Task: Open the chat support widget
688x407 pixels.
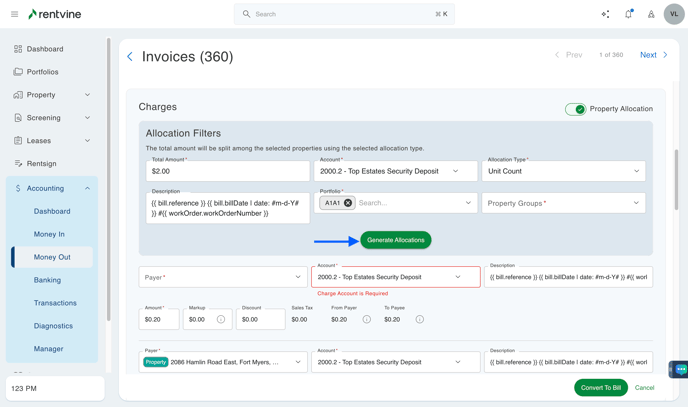Action: pos(679,369)
